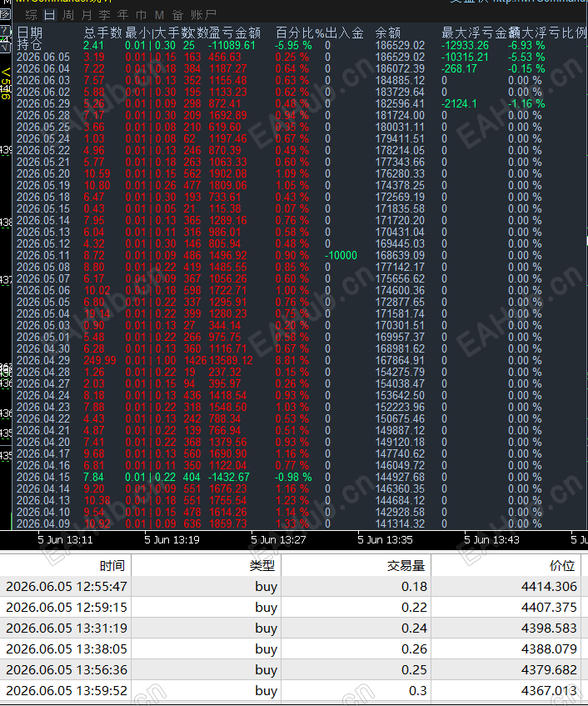Open the 月 monthly statistics tab
This screenshot has width=588, height=706.
(87, 15)
